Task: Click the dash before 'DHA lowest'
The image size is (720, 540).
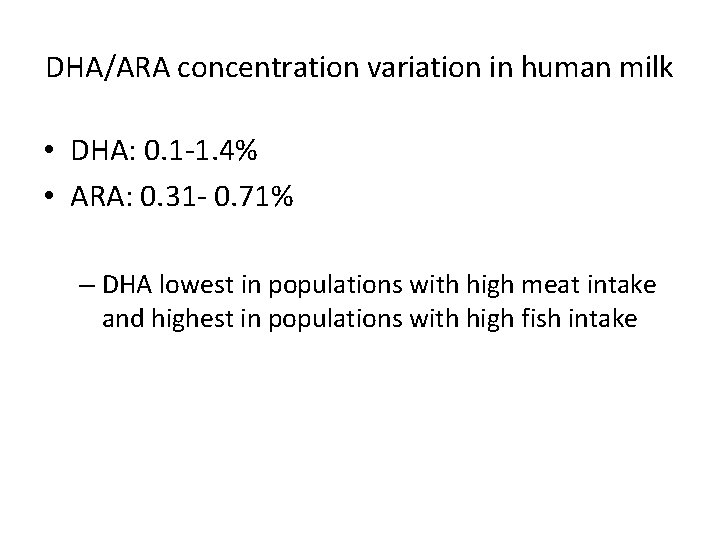Action: (86, 286)
